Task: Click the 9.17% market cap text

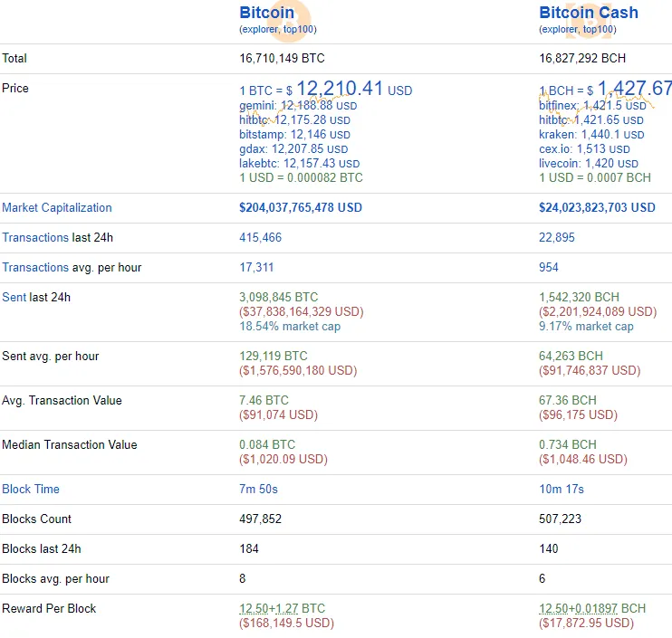Action: click(586, 327)
